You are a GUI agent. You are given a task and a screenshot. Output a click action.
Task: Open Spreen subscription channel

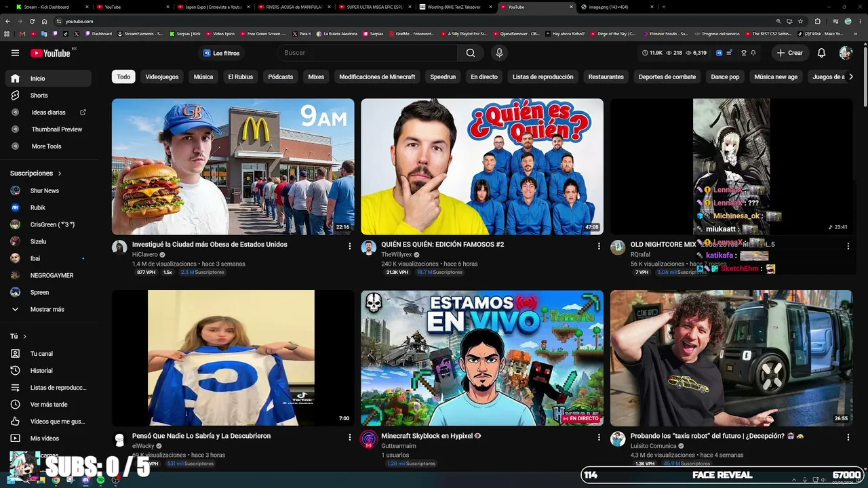point(47,292)
